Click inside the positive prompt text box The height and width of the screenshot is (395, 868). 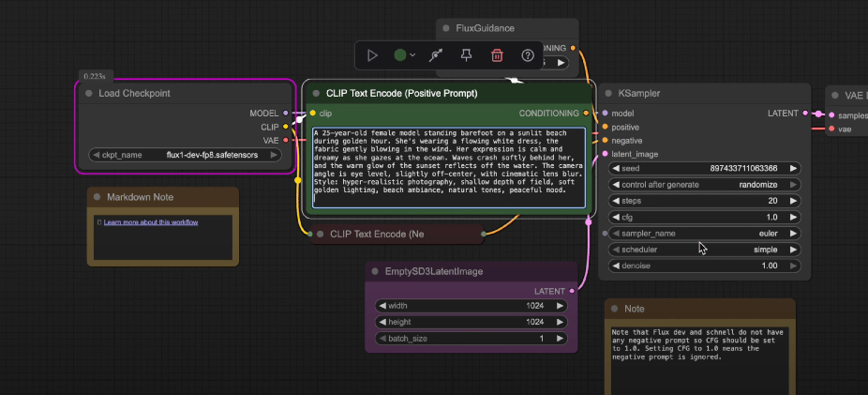click(449, 168)
